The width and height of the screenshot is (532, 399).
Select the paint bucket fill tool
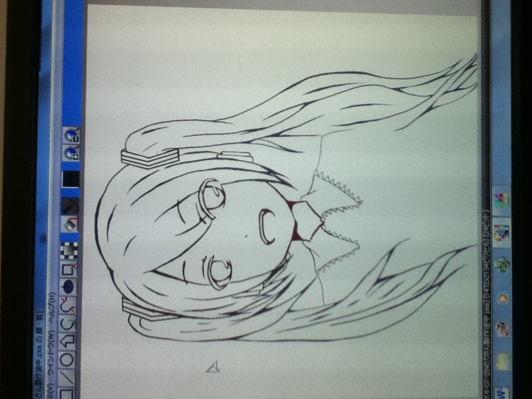point(70,224)
